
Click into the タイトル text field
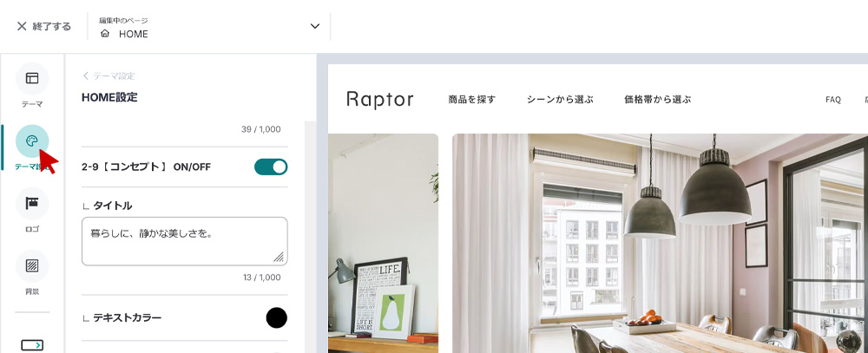click(x=184, y=241)
